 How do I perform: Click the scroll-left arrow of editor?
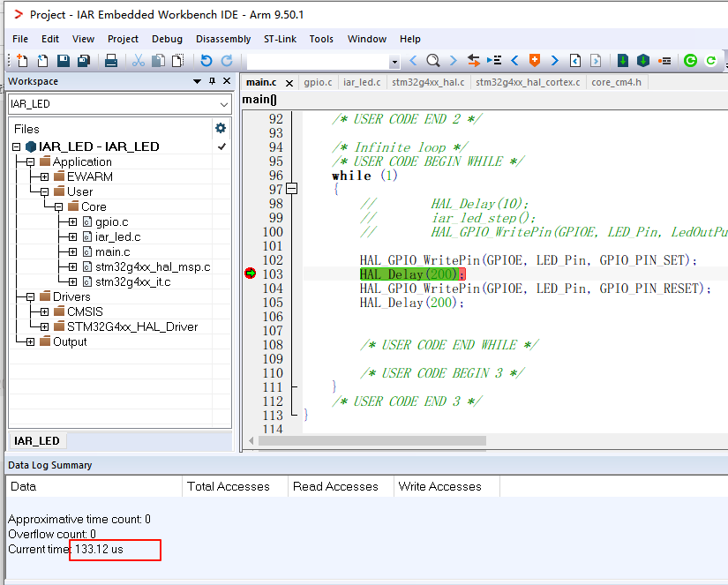coord(251,440)
